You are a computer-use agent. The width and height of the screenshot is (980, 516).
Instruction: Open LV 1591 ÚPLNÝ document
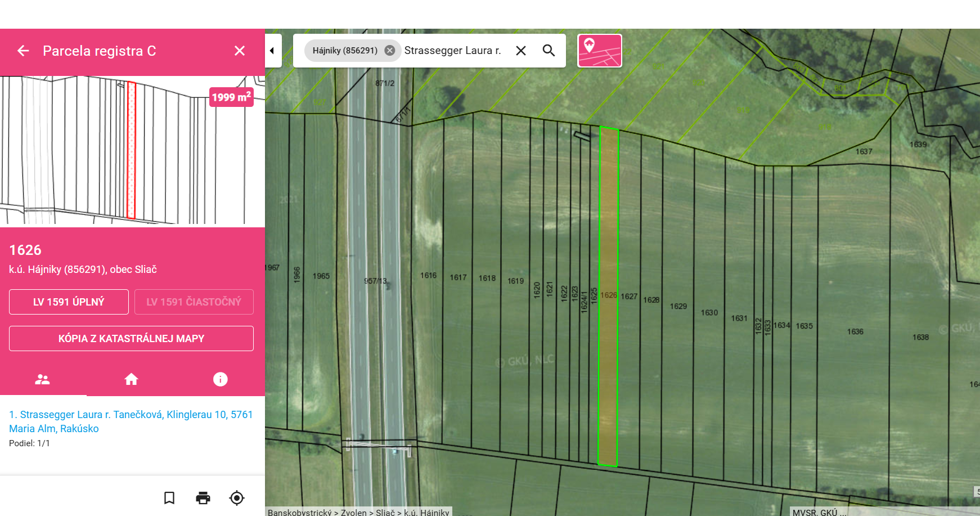coord(69,302)
